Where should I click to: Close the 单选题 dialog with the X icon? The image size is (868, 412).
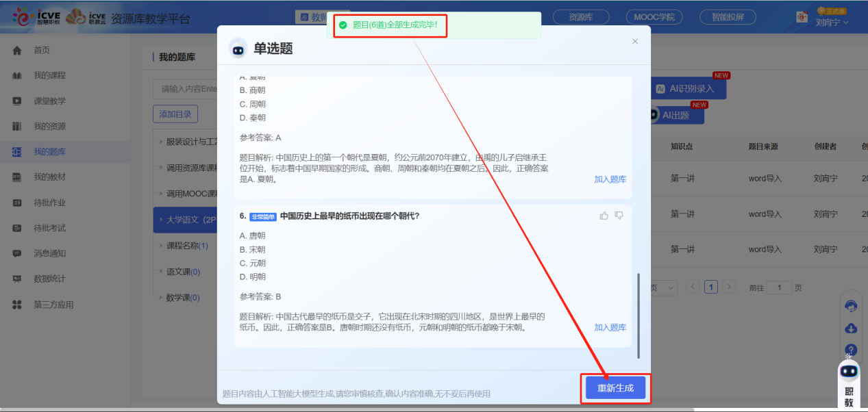(635, 42)
